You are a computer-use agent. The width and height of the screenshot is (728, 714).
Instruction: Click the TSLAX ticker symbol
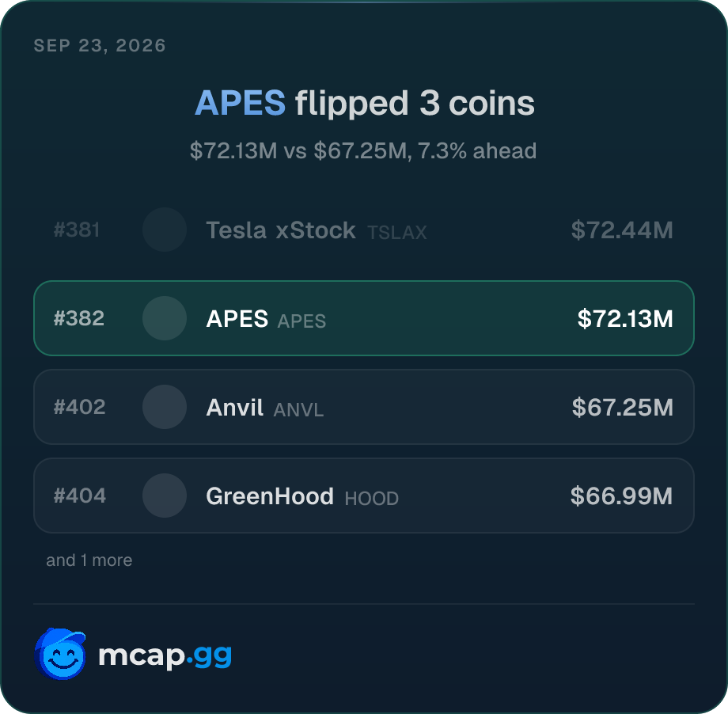point(397,233)
